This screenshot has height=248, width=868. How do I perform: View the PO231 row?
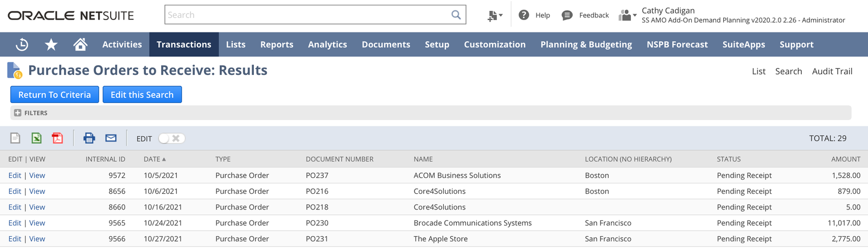click(x=37, y=238)
